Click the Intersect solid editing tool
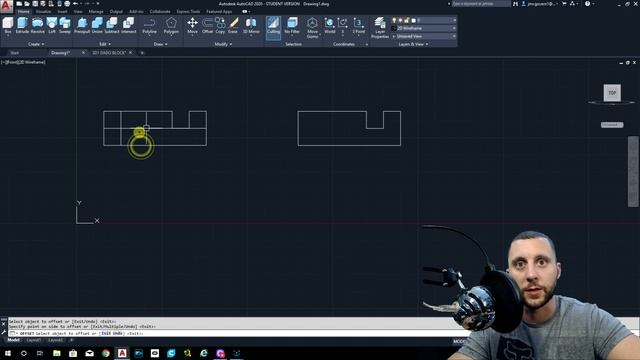Image resolution: width=640 pixels, height=360 pixels. [129, 25]
